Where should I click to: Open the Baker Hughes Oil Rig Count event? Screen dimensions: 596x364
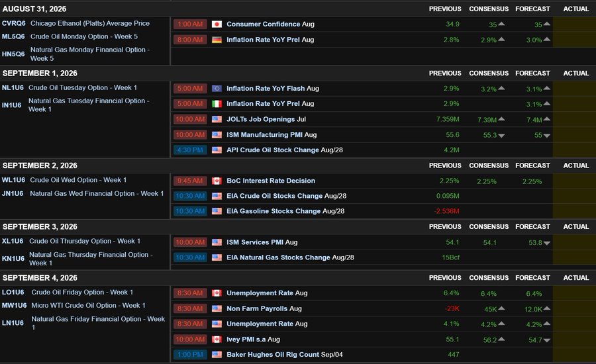click(x=284, y=355)
